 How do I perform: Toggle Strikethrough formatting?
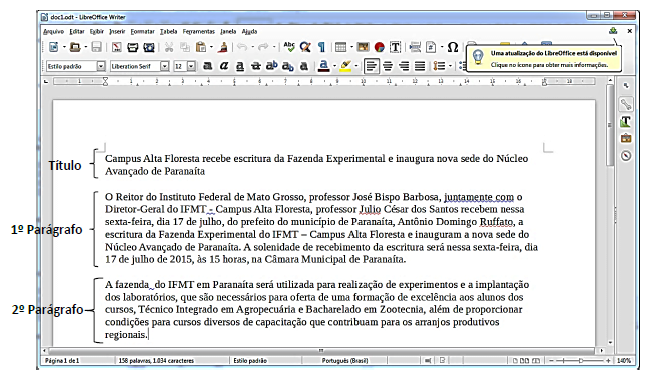(x=256, y=66)
